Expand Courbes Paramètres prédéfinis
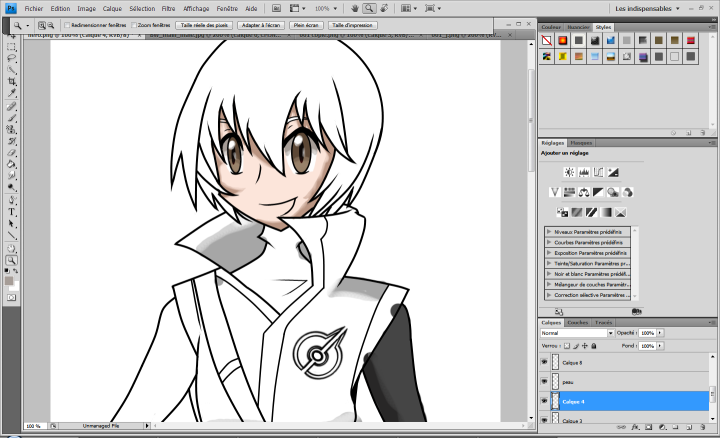 549,242
